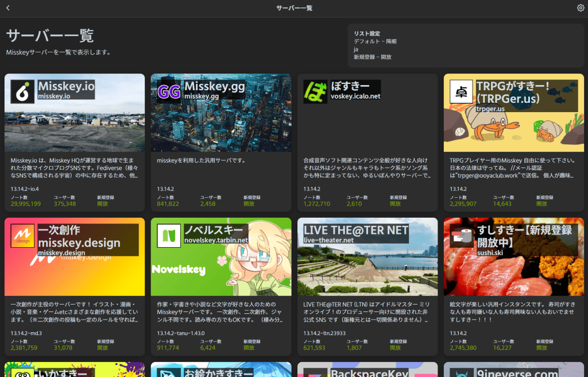Click the misskeyを利用した汎用サーバです description

pos(201,160)
